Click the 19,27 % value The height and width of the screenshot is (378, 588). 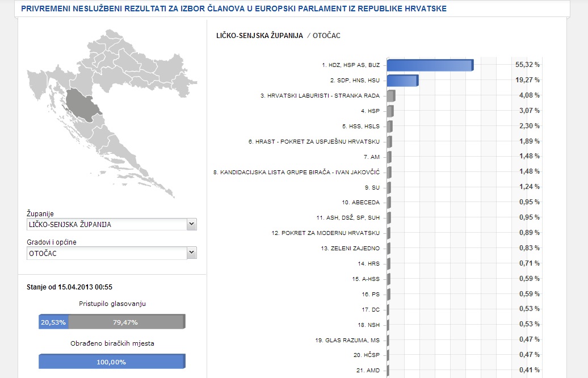coord(527,80)
